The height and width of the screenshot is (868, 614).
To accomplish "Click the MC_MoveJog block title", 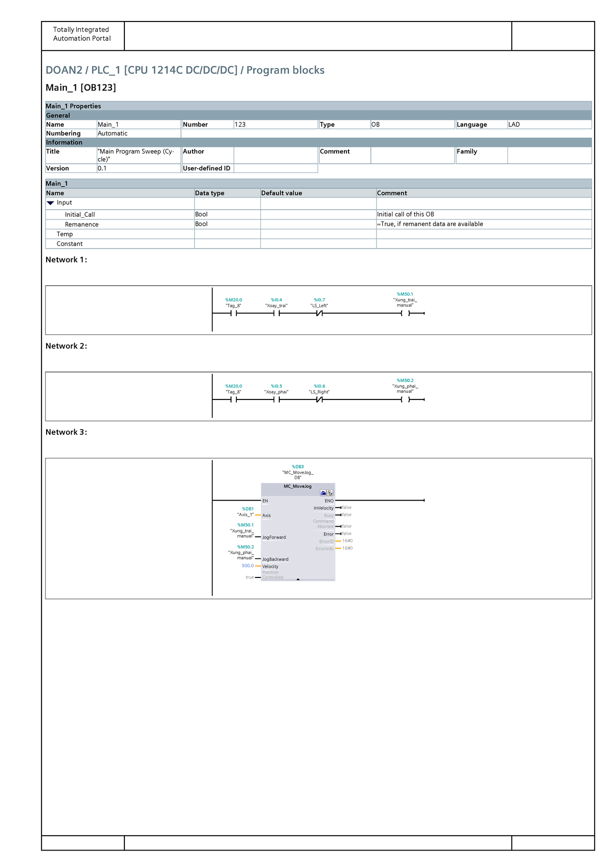I will (298, 486).
